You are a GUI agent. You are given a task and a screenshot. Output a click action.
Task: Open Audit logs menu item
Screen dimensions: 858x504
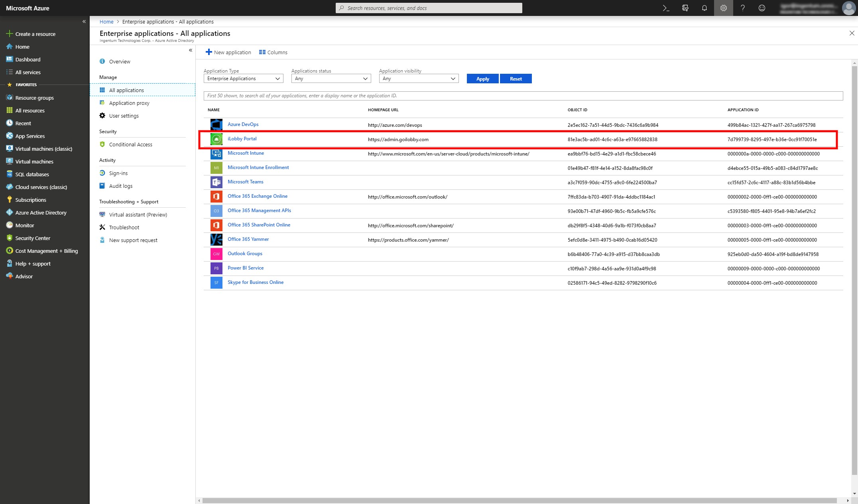pyautogui.click(x=120, y=186)
